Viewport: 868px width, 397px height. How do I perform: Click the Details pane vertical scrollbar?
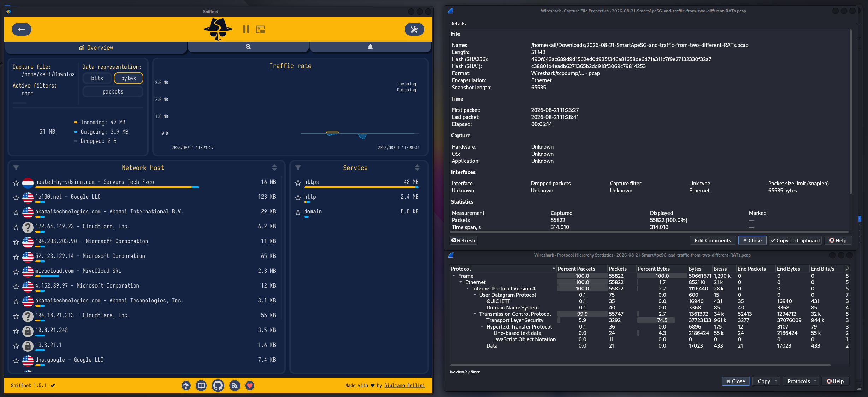click(x=850, y=112)
